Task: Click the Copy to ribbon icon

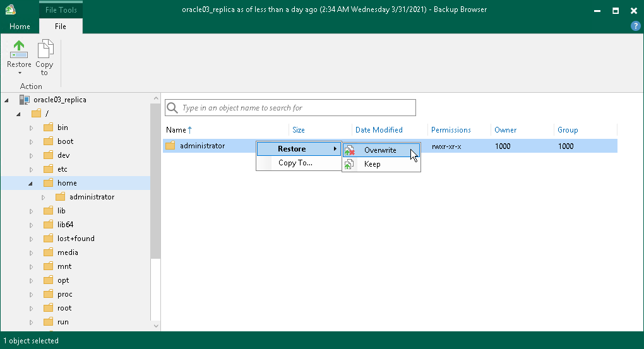Action: click(44, 49)
